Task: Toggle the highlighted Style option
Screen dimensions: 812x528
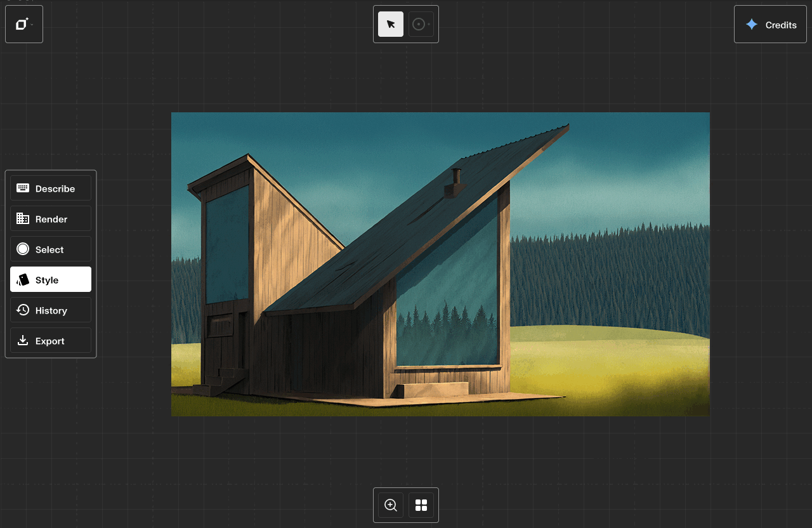Action: 51,280
